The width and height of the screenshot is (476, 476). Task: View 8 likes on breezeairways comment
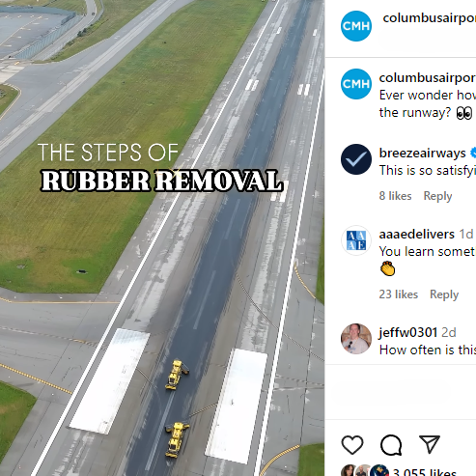[x=395, y=196]
